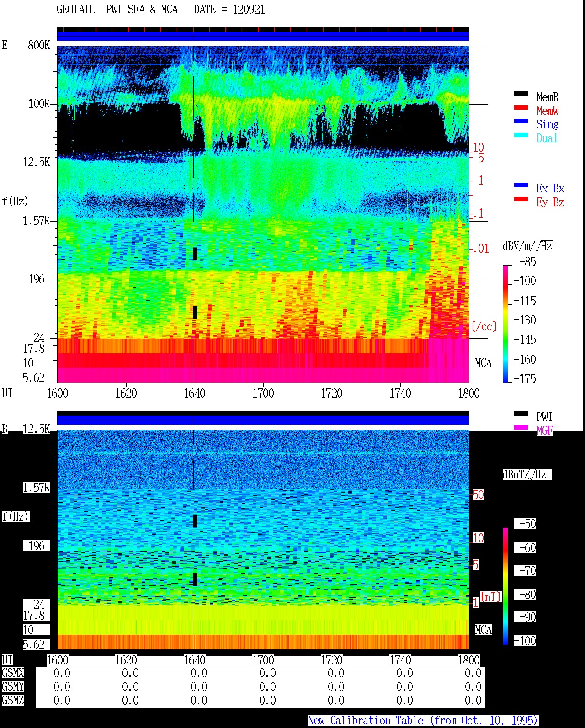Click the "Sing" legend label
This screenshot has height=728, width=585.
(x=548, y=124)
